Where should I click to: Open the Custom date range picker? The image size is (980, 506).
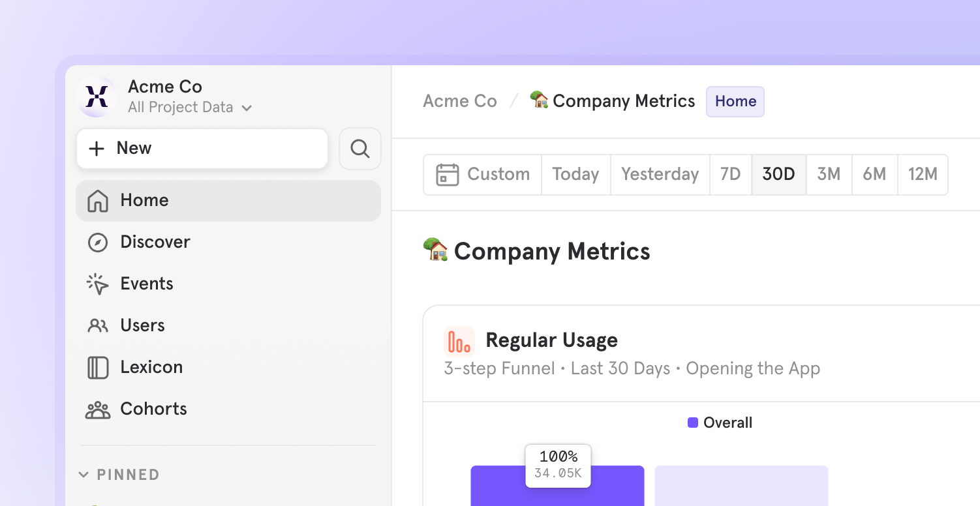(x=483, y=175)
